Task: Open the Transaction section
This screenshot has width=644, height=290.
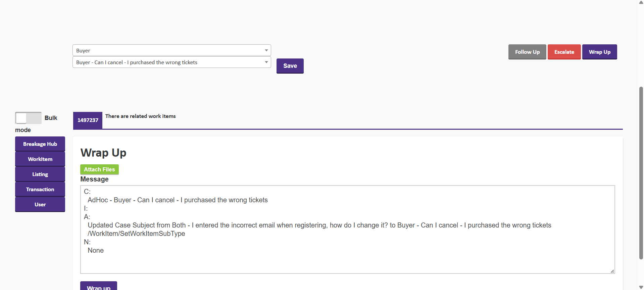Action: tap(40, 190)
